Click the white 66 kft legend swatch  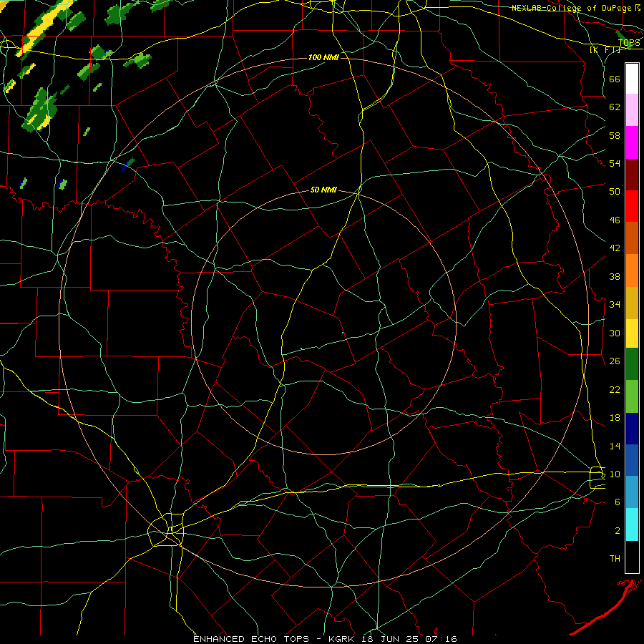(x=632, y=79)
